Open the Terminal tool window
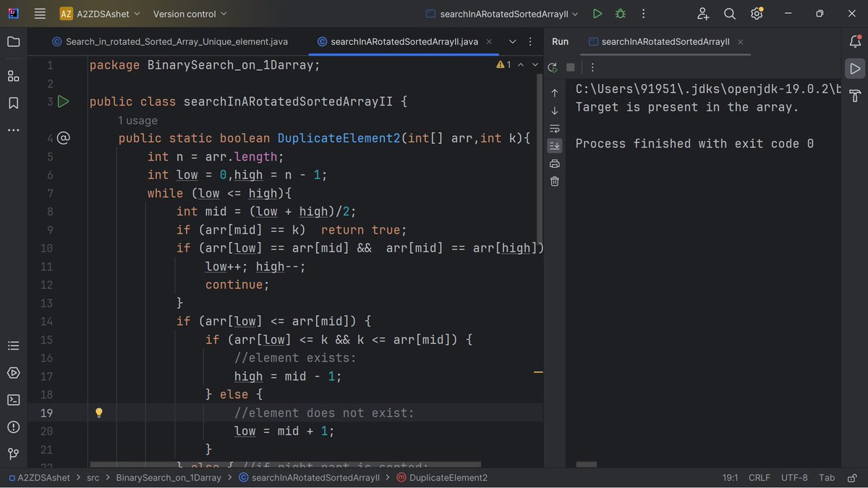Screen dimensions: 868x488 [13, 399]
